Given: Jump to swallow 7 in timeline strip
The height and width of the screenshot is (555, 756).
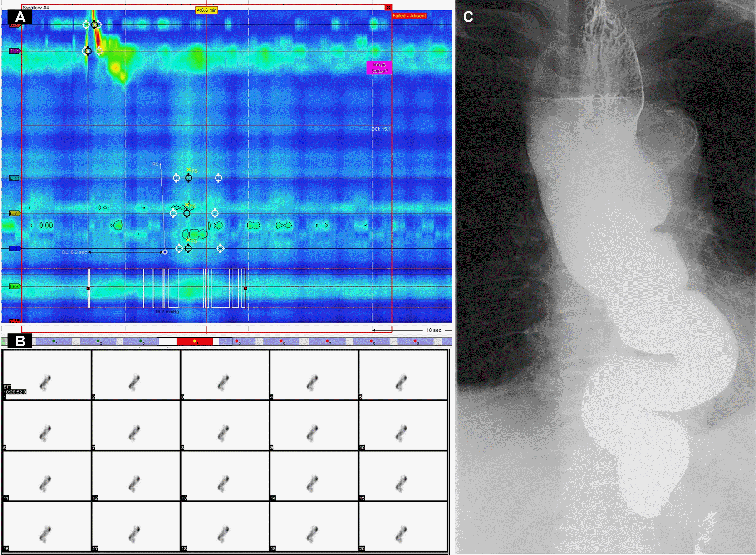Looking at the screenshot, I should coord(327,342).
